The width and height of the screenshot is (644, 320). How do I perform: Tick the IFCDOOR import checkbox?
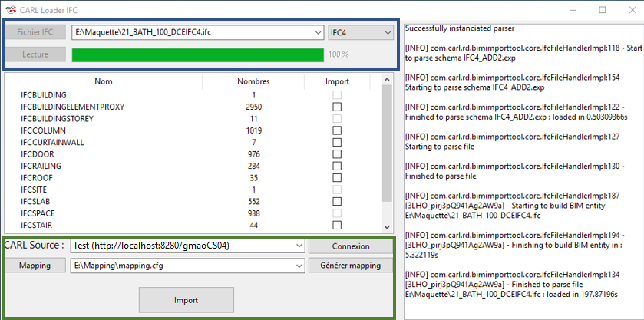point(337,154)
